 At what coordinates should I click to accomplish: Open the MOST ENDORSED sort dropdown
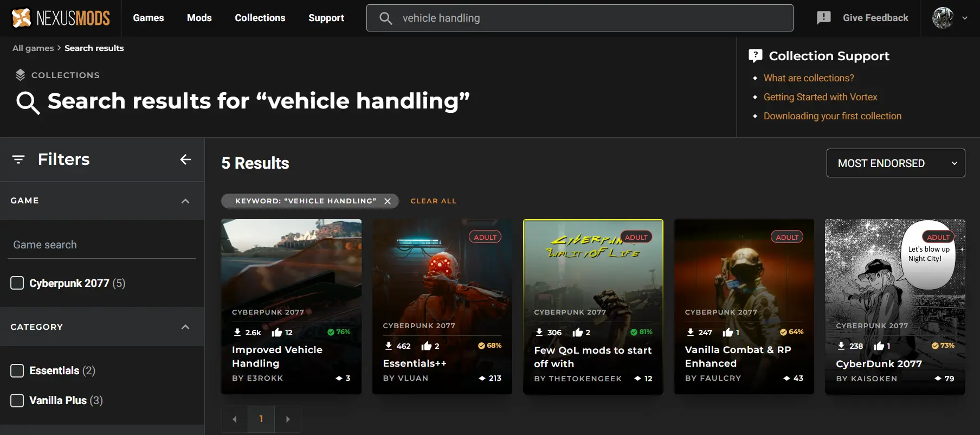click(x=895, y=163)
